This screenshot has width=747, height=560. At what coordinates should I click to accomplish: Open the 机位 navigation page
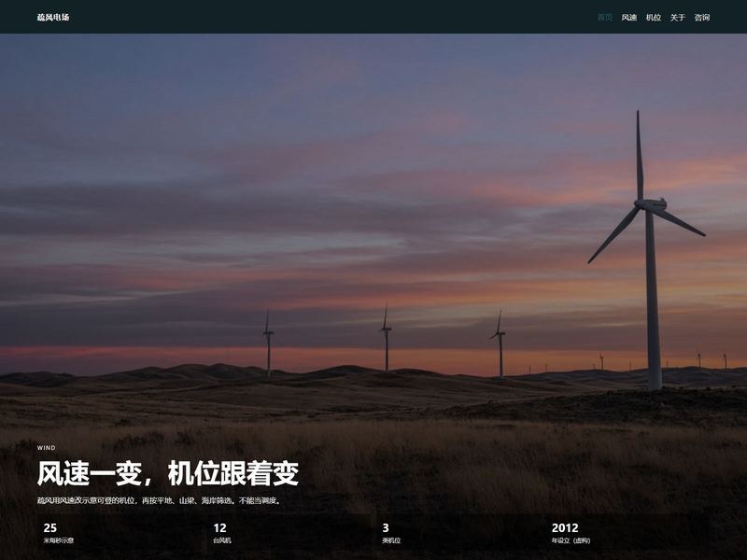tap(654, 18)
